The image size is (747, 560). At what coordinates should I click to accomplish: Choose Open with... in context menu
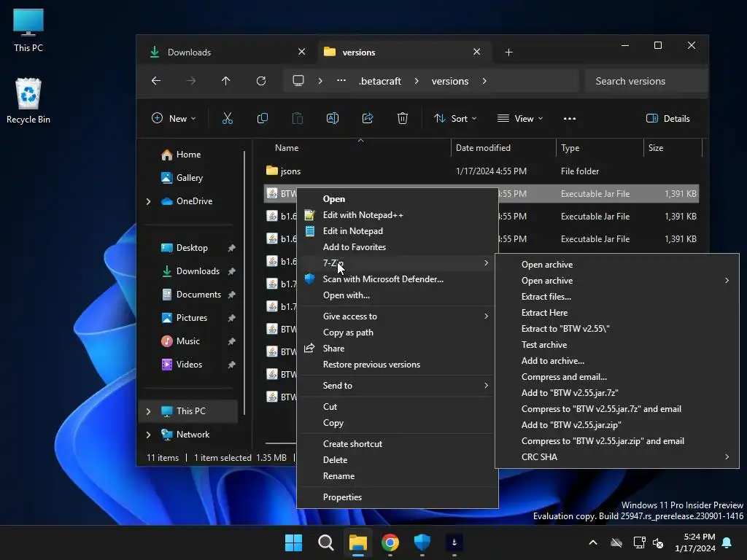[x=347, y=295]
